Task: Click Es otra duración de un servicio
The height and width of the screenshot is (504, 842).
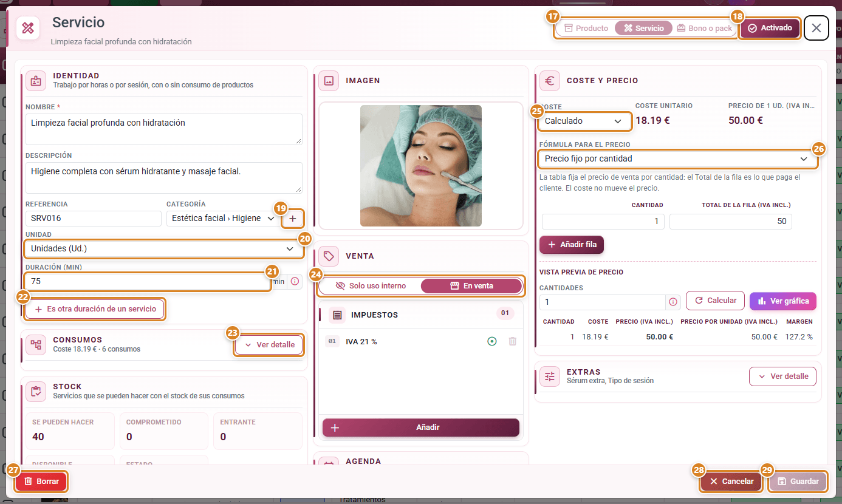Action: click(x=95, y=309)
